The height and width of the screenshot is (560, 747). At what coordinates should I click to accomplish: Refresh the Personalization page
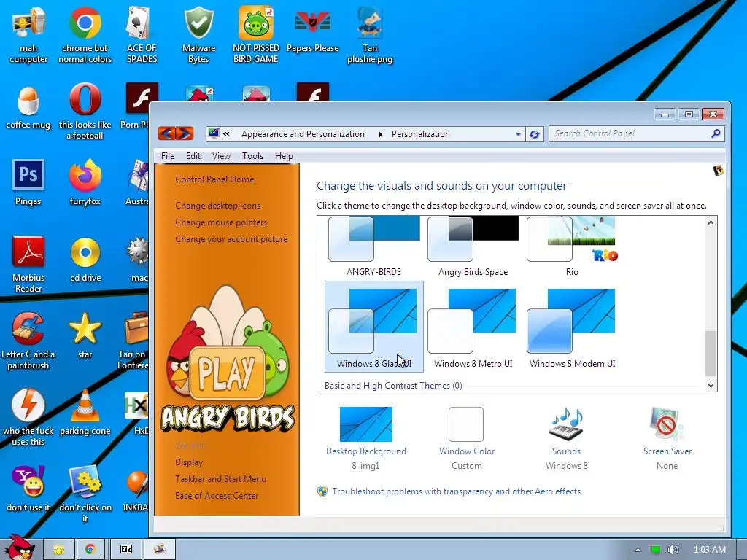pos(535,134)
